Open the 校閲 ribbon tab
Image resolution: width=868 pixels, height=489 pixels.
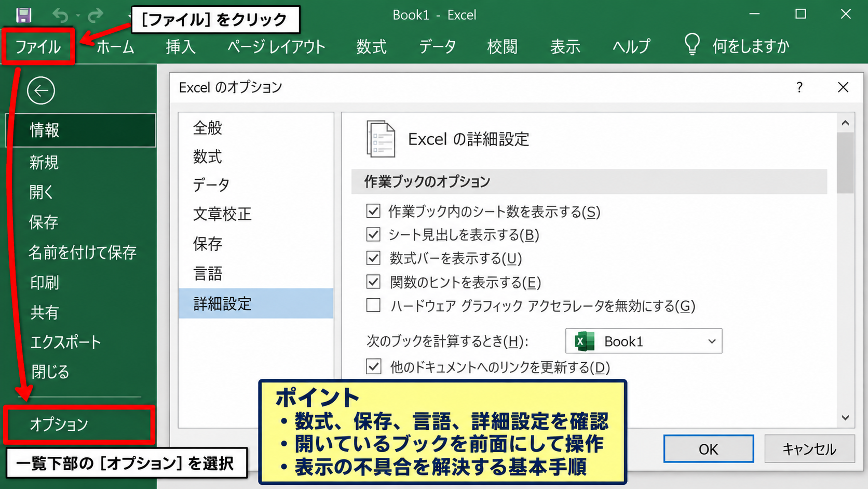tap(502, 47)
